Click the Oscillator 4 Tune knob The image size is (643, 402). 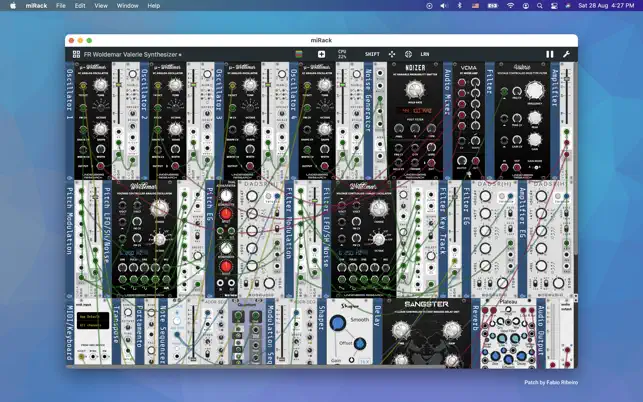(324, 85)
